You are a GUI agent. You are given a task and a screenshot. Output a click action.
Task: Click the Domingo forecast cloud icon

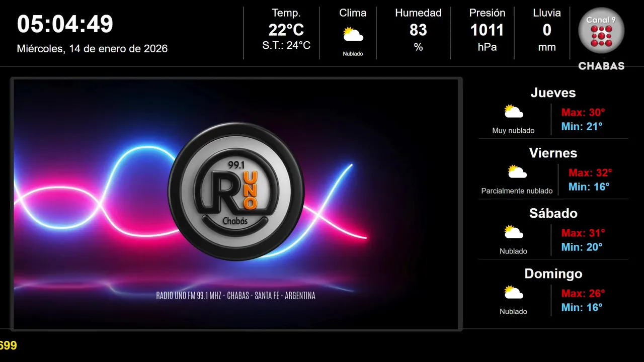pos(514,293)
